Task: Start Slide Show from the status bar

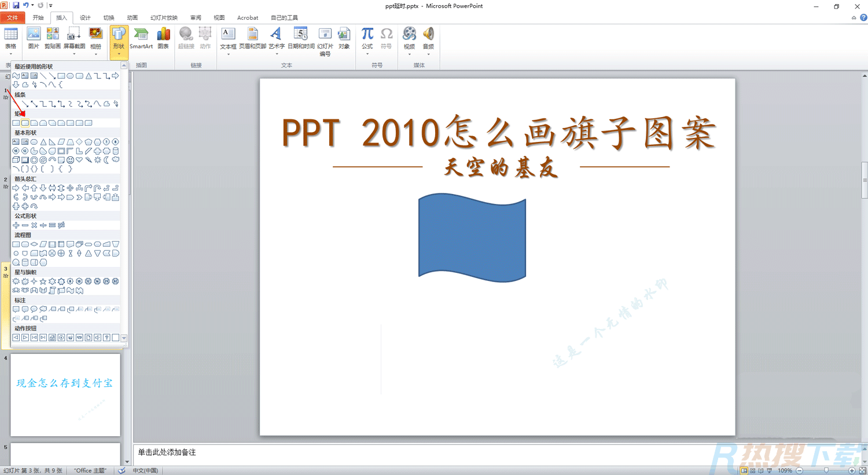Action: tap(770, 470)
